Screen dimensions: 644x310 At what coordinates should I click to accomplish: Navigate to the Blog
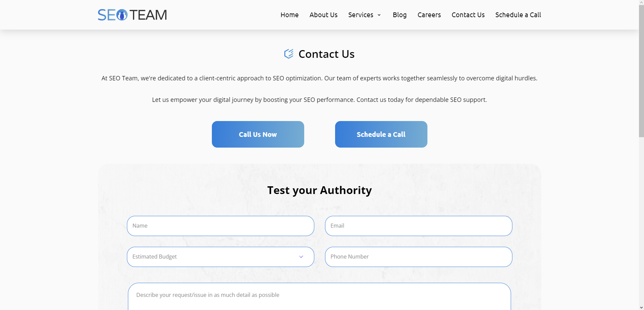click(400, 15)
